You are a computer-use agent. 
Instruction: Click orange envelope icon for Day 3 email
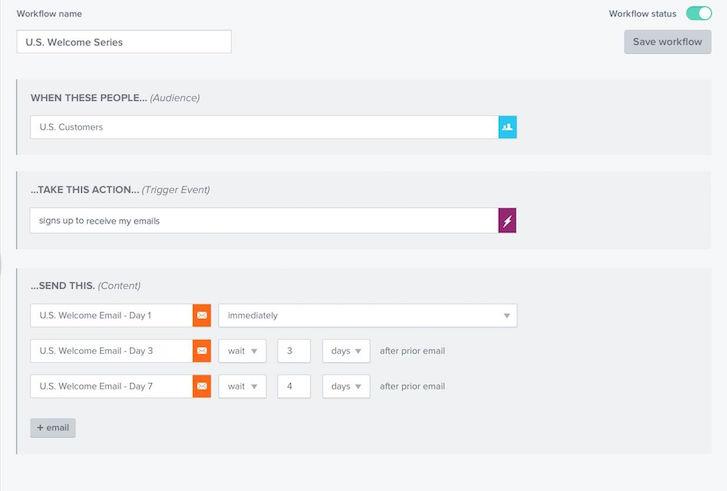tap(202, 351)
